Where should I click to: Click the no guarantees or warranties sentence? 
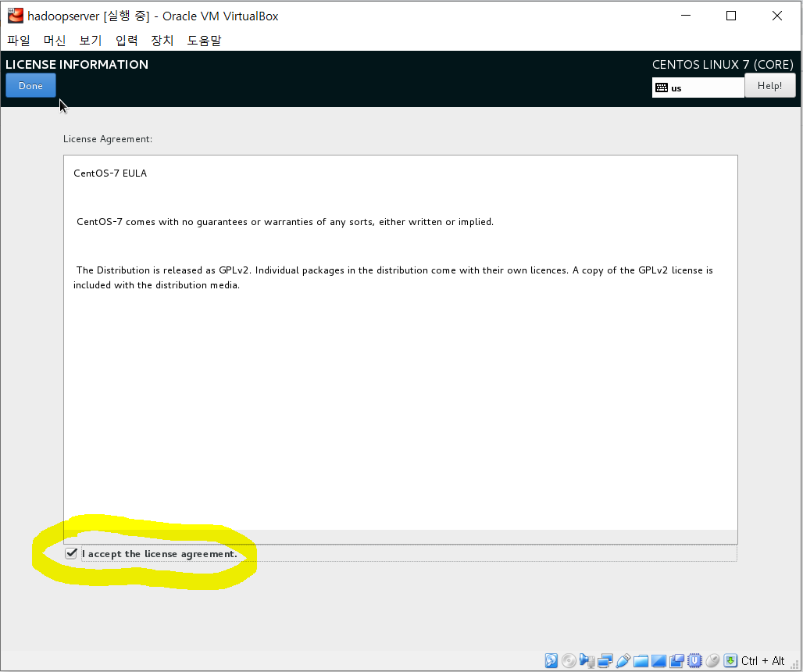click(285, 222)
